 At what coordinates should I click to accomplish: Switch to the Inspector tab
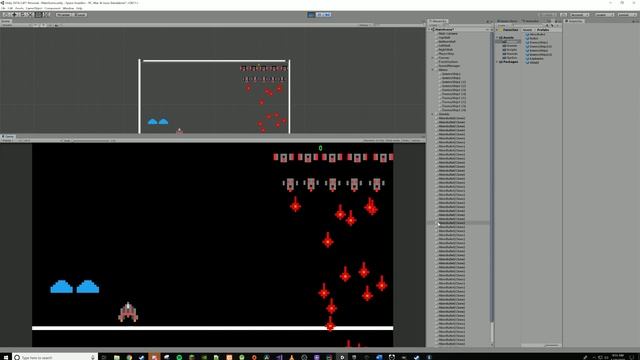pyautogui.click(x=574, y=21)
